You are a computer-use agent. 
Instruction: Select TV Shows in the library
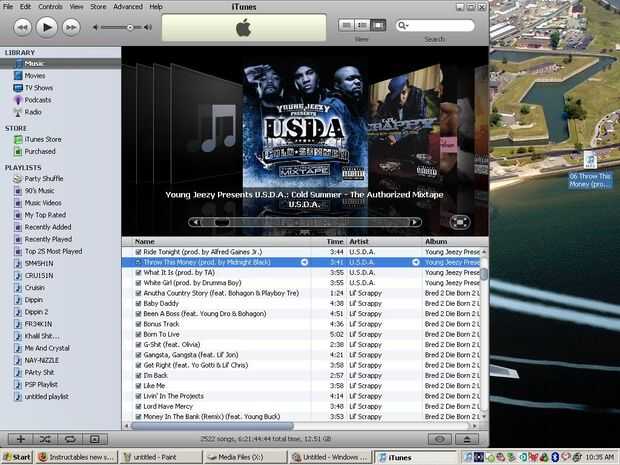(38, 88)
